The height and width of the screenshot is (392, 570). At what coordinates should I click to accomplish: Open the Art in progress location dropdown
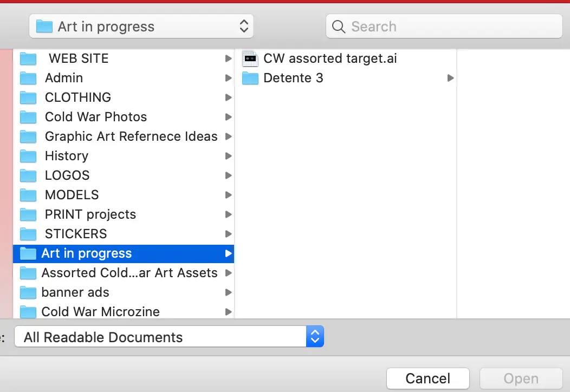pos(141,27)
